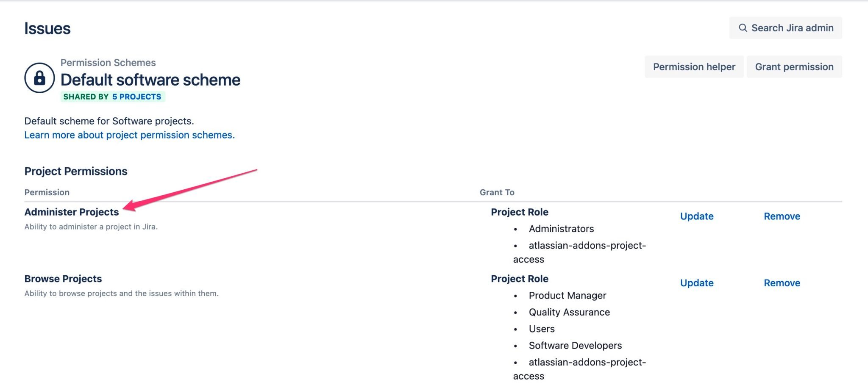Click the Administrators role entry
The height and width of the screenshot is (385, 868).
(562, 229)
